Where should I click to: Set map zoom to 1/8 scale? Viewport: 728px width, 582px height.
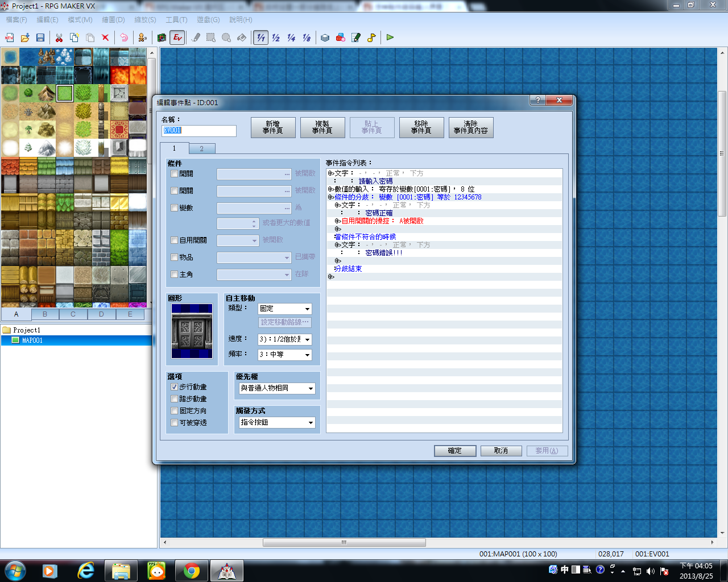[307, 38]
